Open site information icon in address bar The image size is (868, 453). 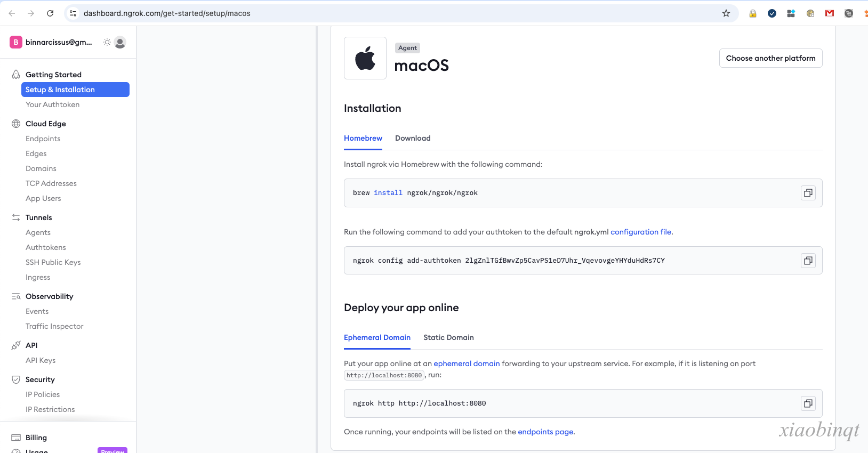[73, 13]
